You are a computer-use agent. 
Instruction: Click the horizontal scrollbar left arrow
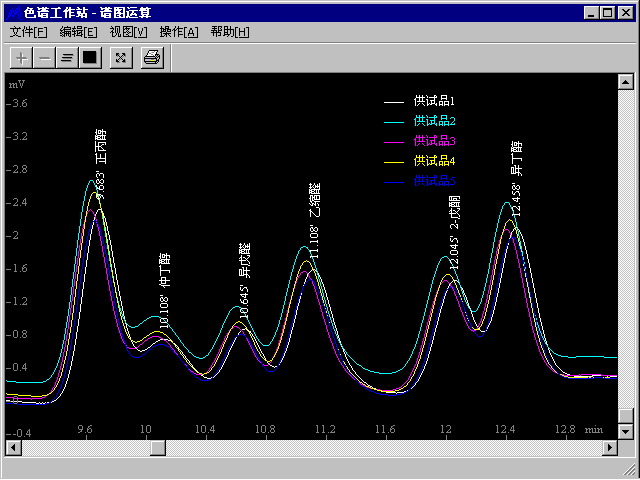pyautogui.click(x=13, y=448)
